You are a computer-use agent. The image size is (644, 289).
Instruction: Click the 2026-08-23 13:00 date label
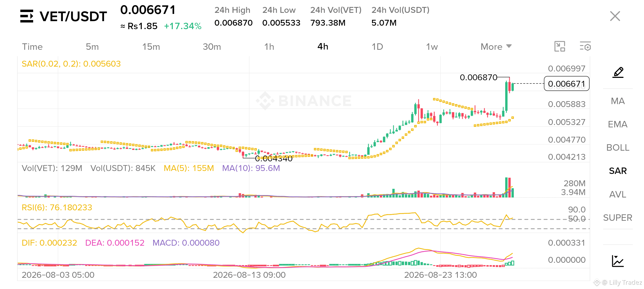point(440,275)
